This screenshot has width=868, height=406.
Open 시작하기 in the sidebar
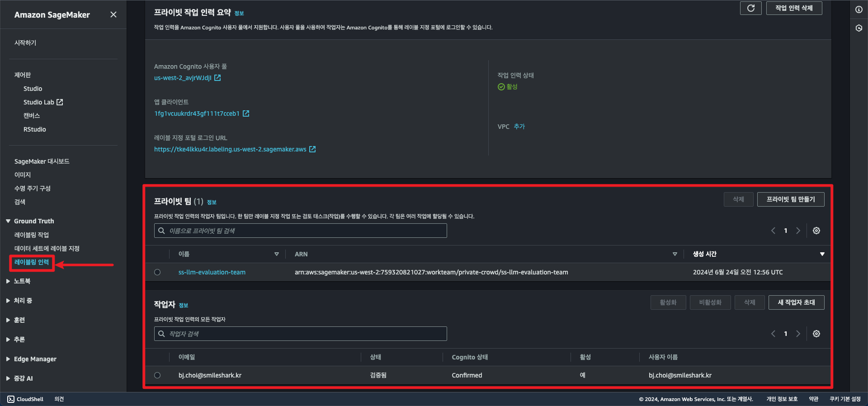[25, 43]
